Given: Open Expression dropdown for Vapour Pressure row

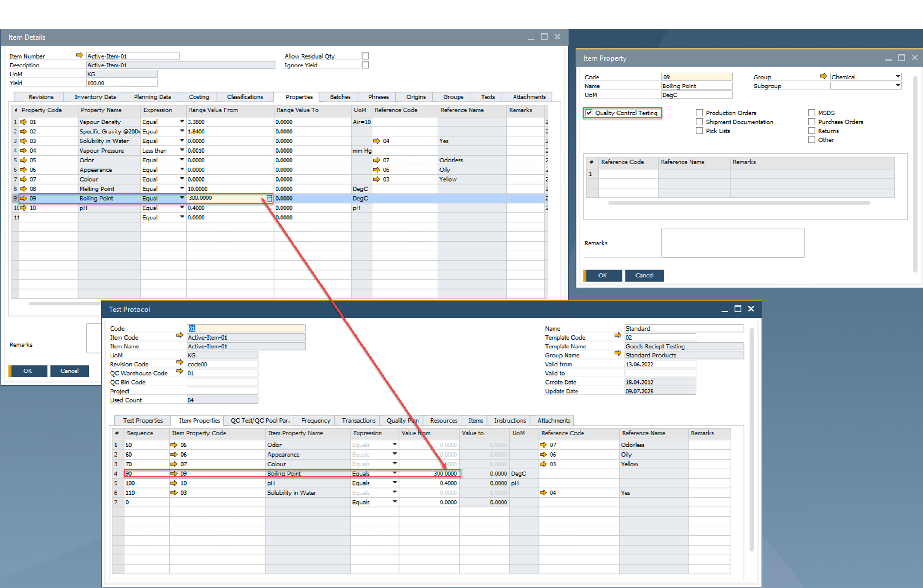Looking at the screenshot, I should [182, 150].
